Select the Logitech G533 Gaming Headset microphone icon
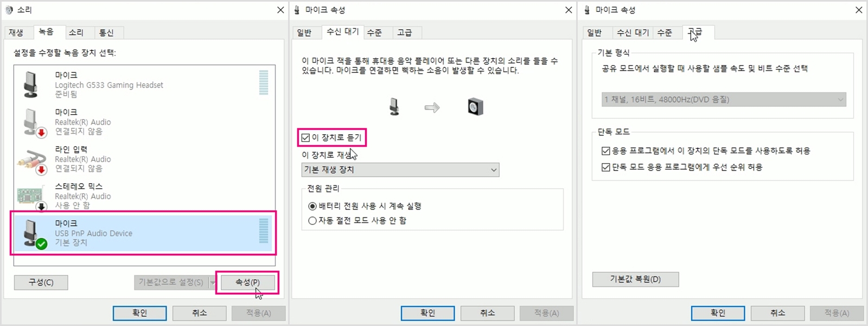This screenshot has height=326, width=868. (31, 84)
